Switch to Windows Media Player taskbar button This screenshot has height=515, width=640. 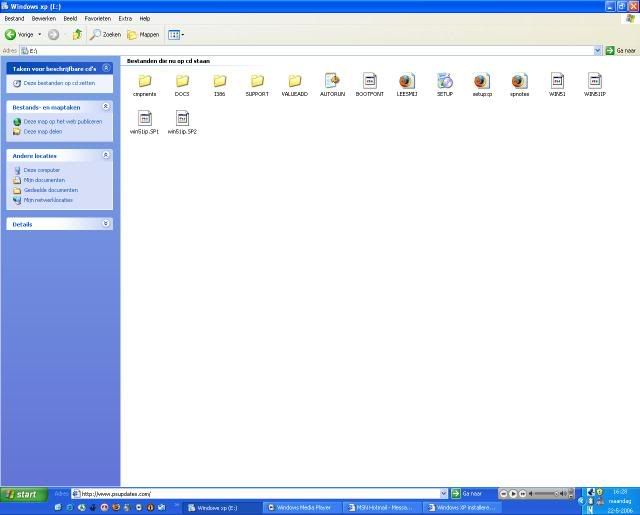tap(300, 508)
